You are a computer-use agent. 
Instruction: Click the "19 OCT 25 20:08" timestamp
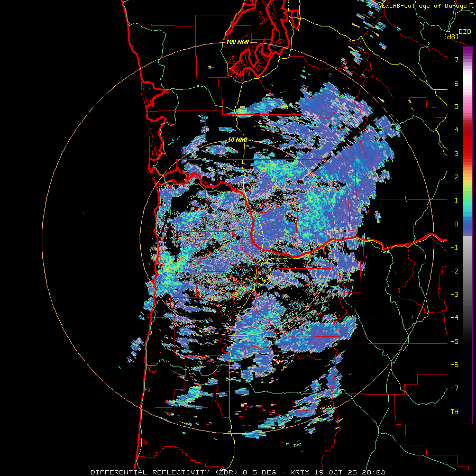tap(349, 472)
